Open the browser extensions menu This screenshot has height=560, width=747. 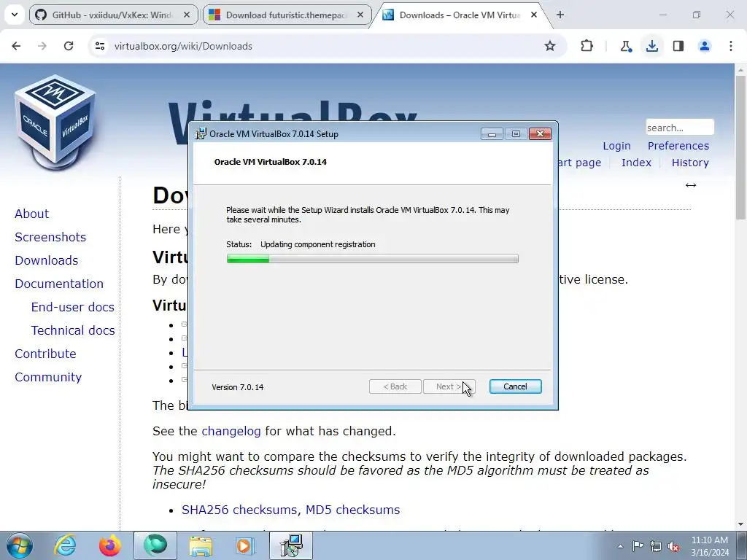[x=587, y=46]
